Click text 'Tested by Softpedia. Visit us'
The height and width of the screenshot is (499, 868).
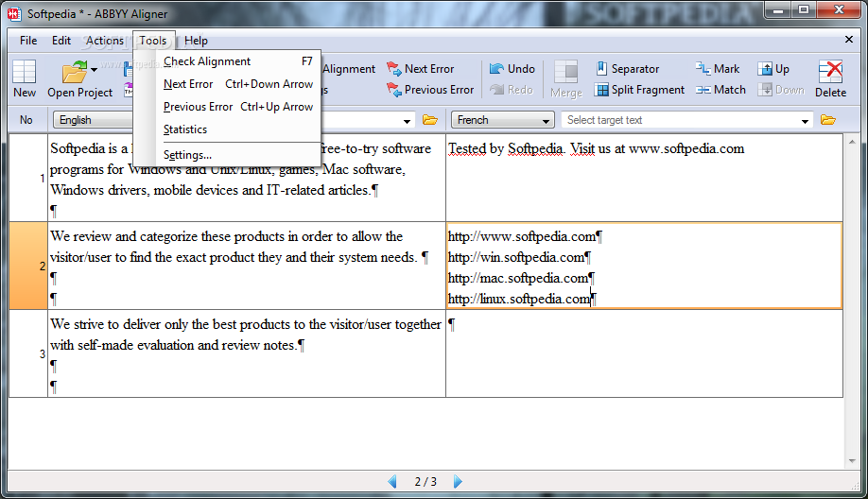tap(529, 148)
